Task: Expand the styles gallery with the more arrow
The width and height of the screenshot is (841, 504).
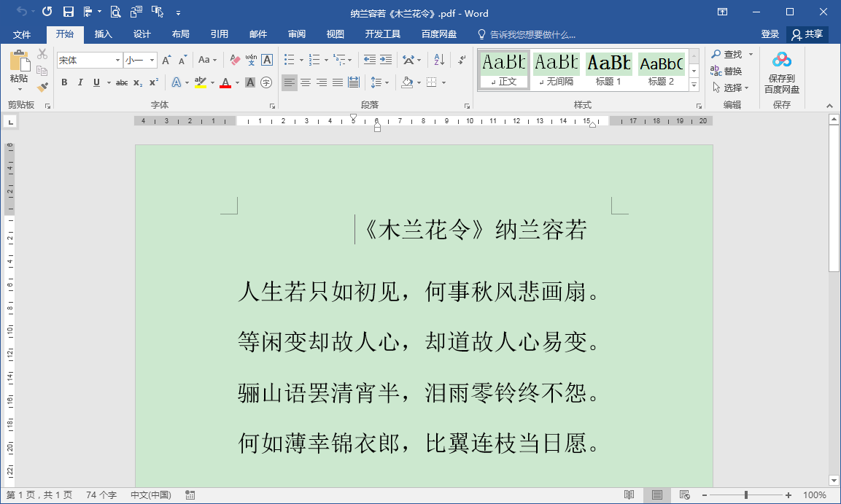Action: (x=694, y=85)
